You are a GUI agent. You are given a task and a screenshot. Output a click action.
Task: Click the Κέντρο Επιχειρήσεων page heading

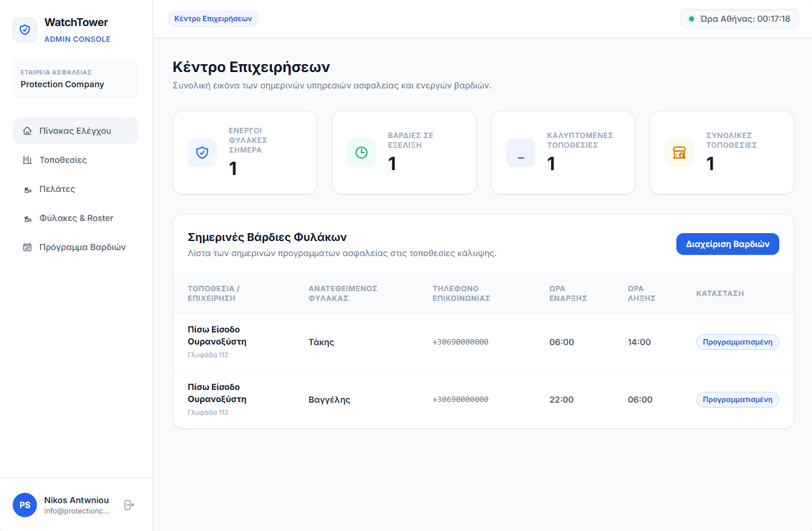pyautogui.click(x=251, y=67)
